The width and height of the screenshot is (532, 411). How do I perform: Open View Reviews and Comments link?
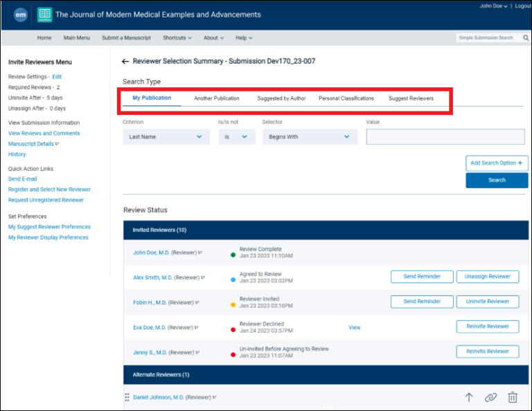pos(44,134)
